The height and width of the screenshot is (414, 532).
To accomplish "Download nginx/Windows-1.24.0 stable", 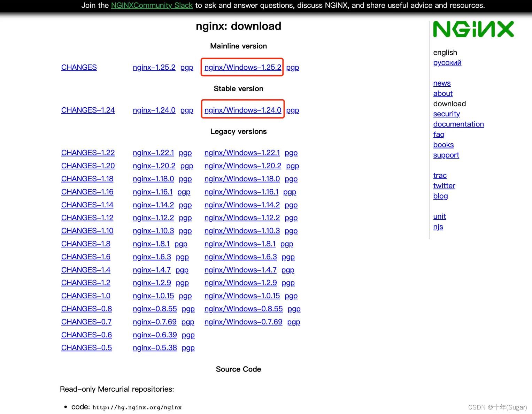I will [x=243, y=110].
